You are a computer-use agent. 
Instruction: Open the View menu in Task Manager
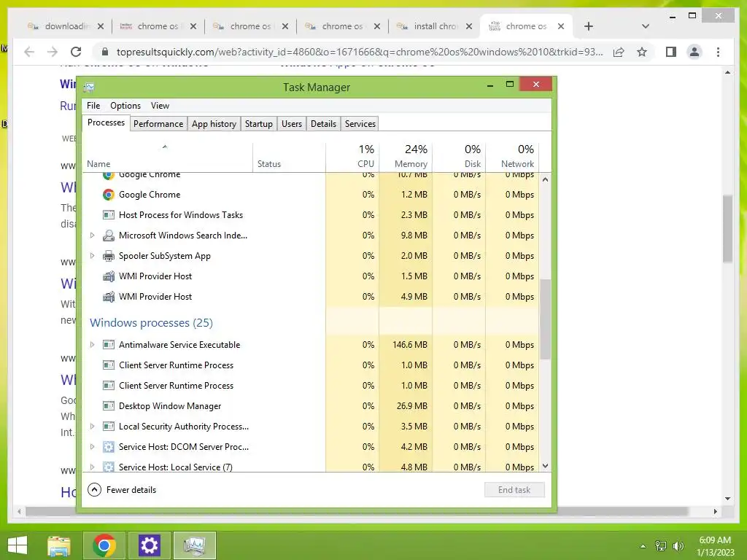pyautogui.click(x=160, y=106)
